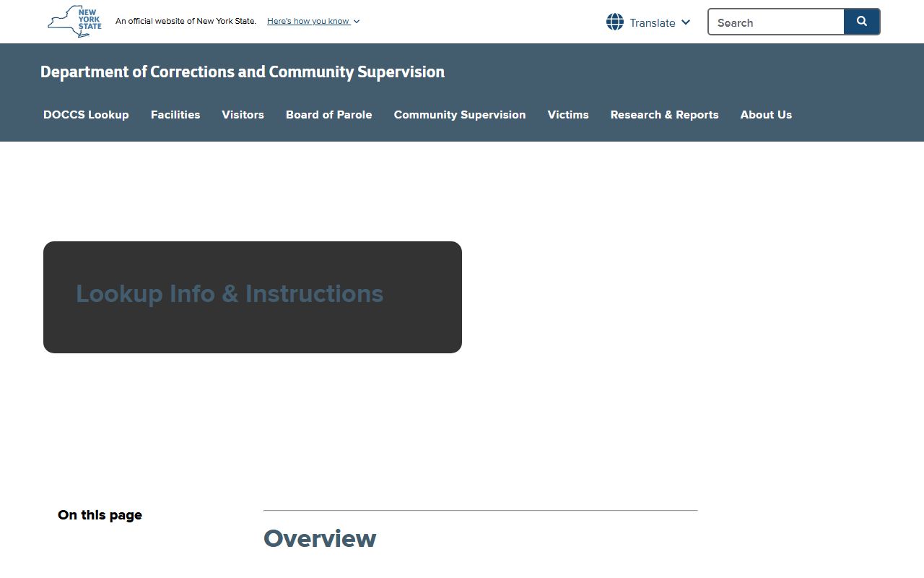Click the "On this page" label
924x578 pixels.
click(x=100, y=515)
